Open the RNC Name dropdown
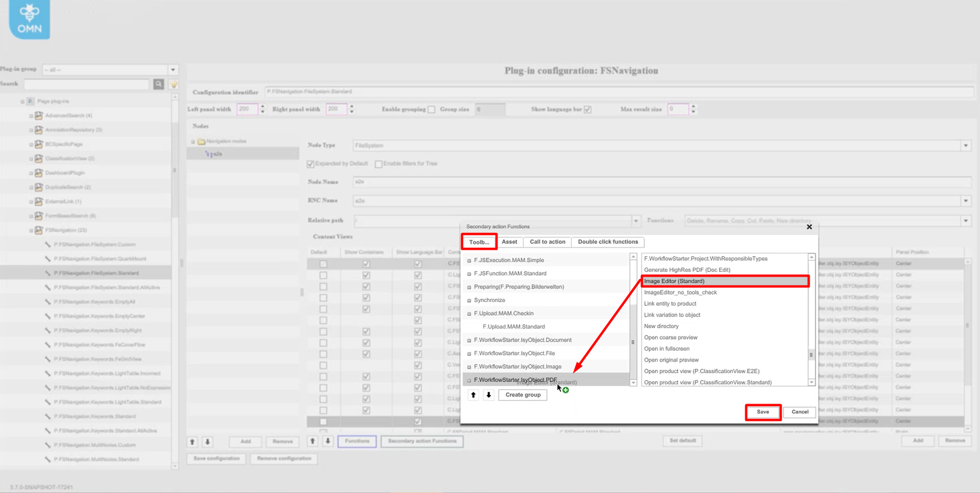Screen dimensions: 980x493 (x=966, y=201)
